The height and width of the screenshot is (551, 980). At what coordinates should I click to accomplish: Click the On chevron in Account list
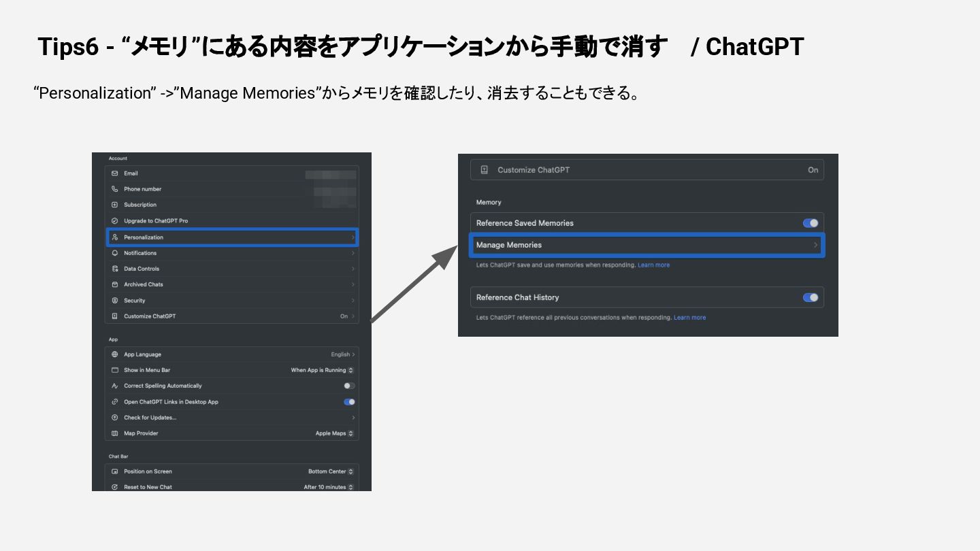click(353, 316)
